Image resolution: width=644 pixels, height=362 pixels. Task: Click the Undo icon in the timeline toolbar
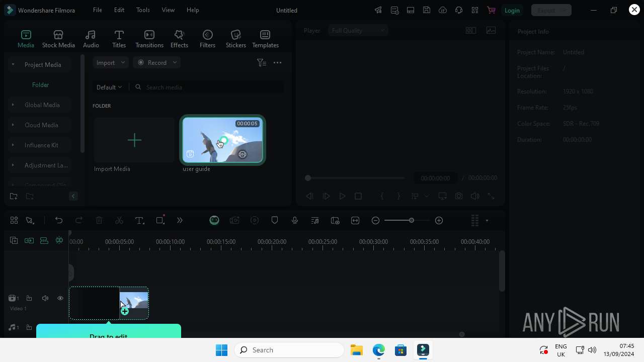[x=59, y=220]
